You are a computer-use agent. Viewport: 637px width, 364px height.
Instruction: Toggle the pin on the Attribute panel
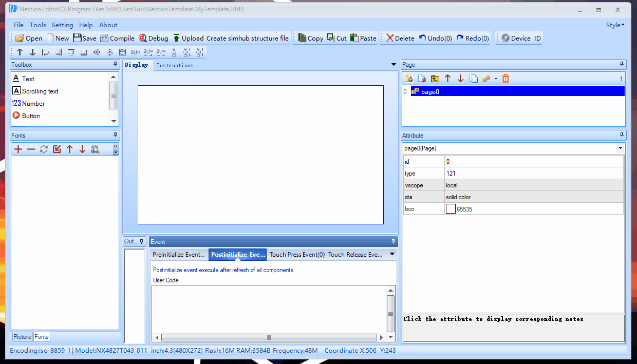(621, 135)
